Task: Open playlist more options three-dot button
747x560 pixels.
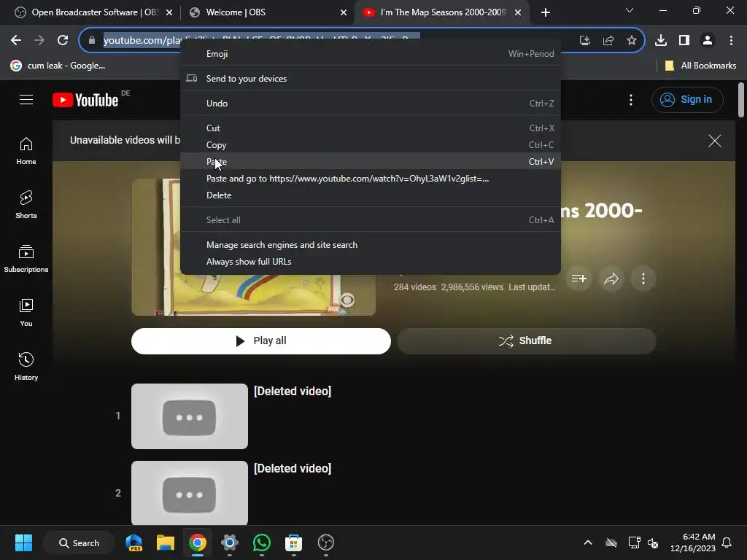Action: tap(643, 279)
